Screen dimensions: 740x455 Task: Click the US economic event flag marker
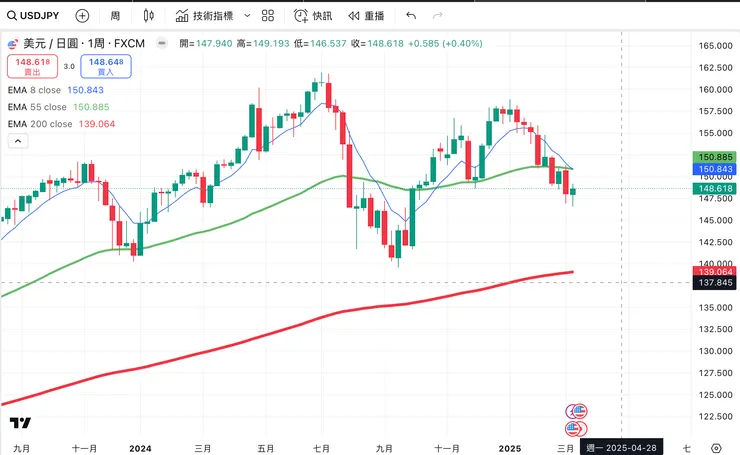click(577, 411)
